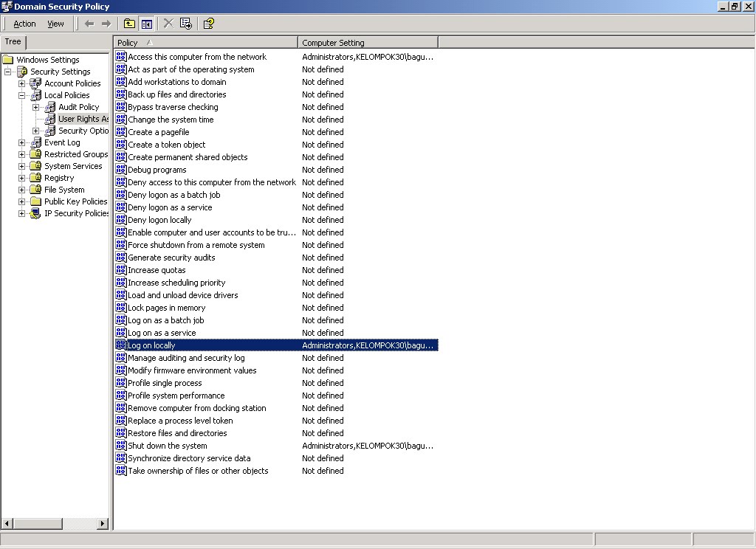Viewport: 756px width, 549px height.
Task: Sort by the Computer Setting column header
Action: (368, 42)
